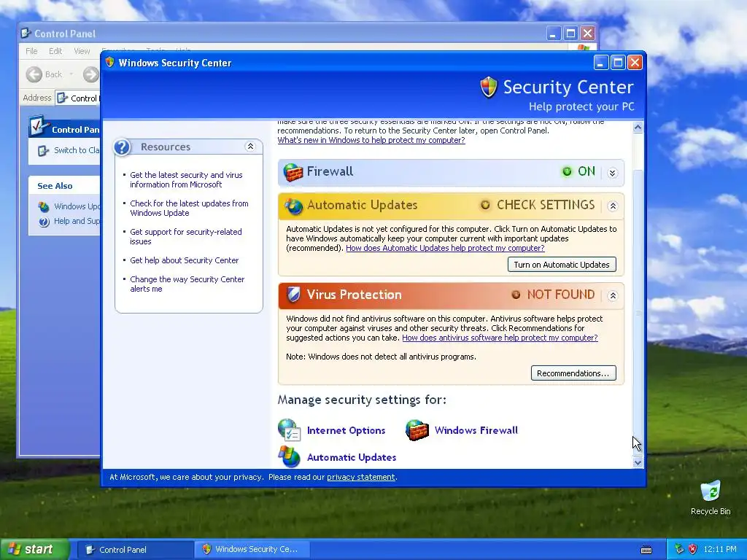Open Edit menu in Control Panel window
The height and width of the screenshot is (560, 747).
pos(55,51)
